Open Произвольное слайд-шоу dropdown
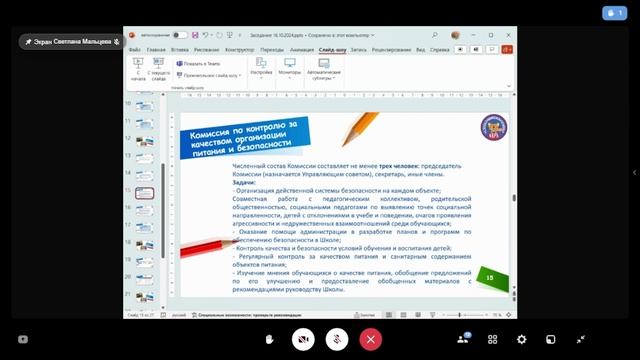640x360 pixels. (209, 76)
